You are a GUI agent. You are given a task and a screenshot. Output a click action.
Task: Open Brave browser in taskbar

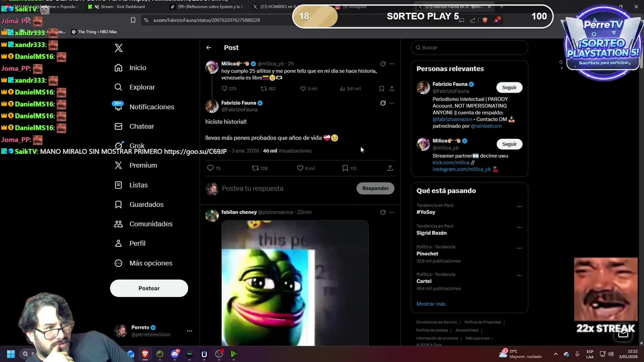(x=145, y=354)
